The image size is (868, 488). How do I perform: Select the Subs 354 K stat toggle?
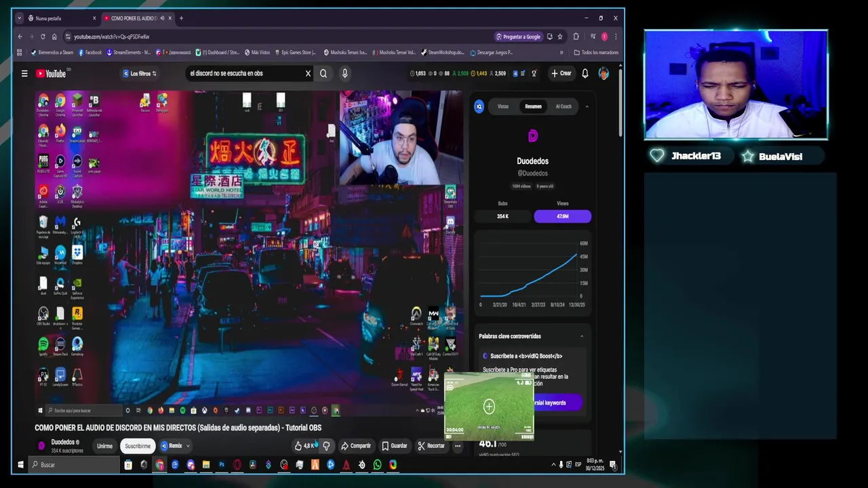[x=502, y=216]
